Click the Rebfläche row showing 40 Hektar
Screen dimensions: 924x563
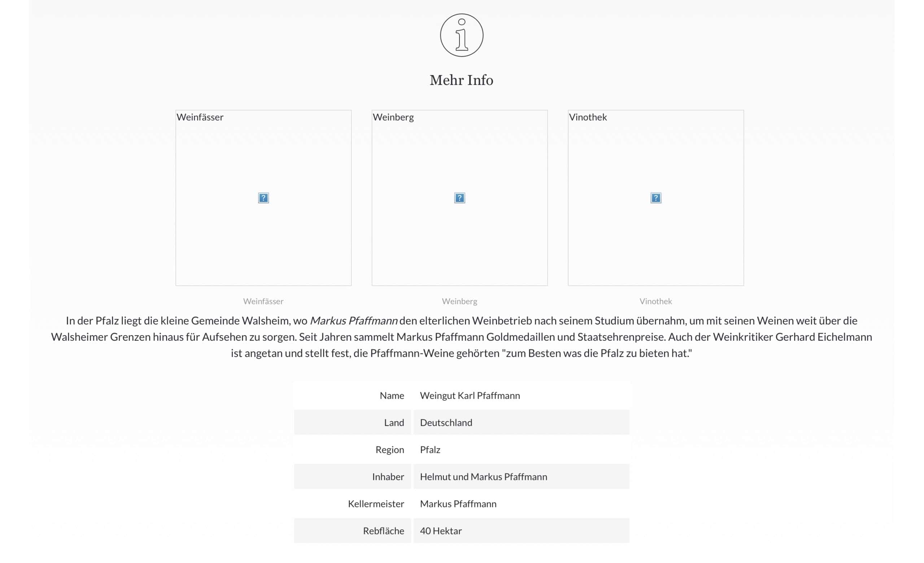coord(441,531)
